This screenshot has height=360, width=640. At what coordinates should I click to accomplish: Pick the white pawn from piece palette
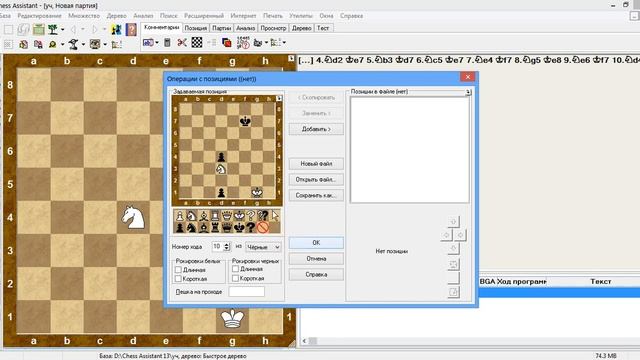pyautogui.click(x=180, y=216)
